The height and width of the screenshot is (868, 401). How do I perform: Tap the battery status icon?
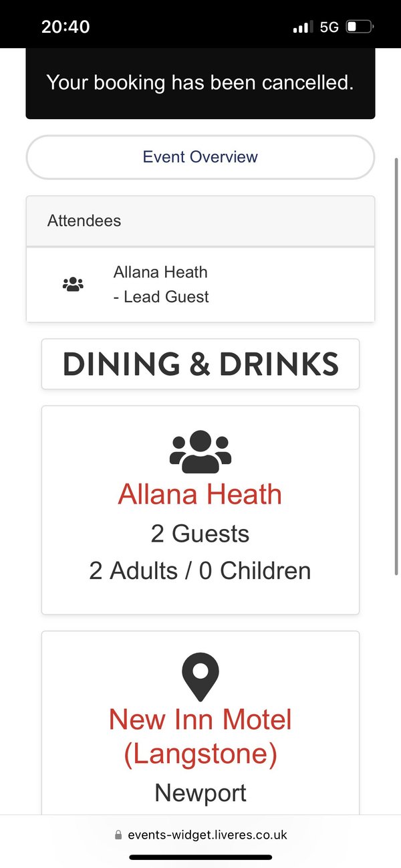point(360,27)
